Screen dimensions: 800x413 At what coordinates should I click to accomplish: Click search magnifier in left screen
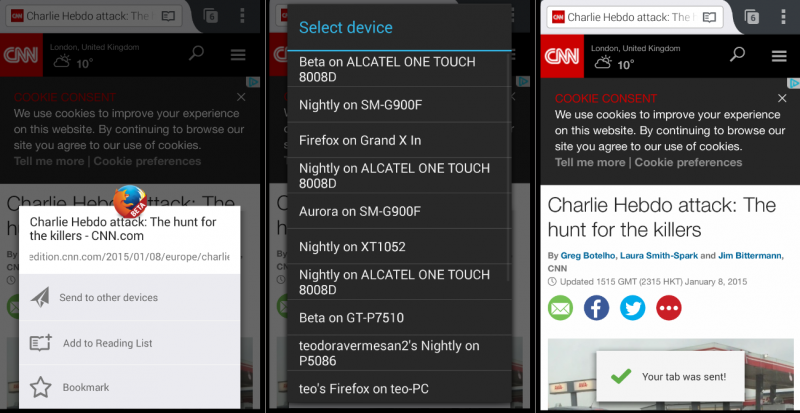[x=196, y=53]
